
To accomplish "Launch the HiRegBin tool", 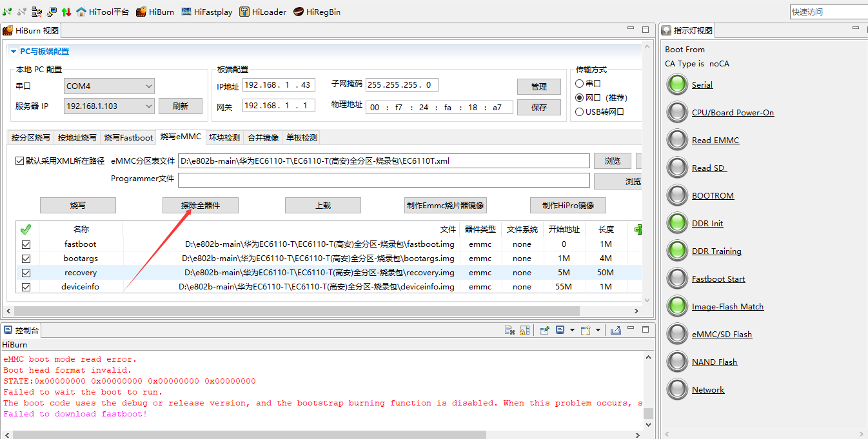I will coord(317,12).
